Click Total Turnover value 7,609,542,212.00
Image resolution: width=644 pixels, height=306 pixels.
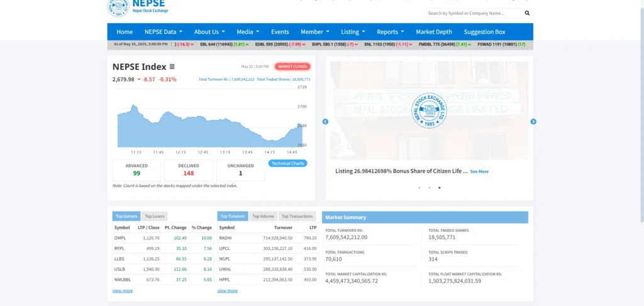click(x=347, y=237)
